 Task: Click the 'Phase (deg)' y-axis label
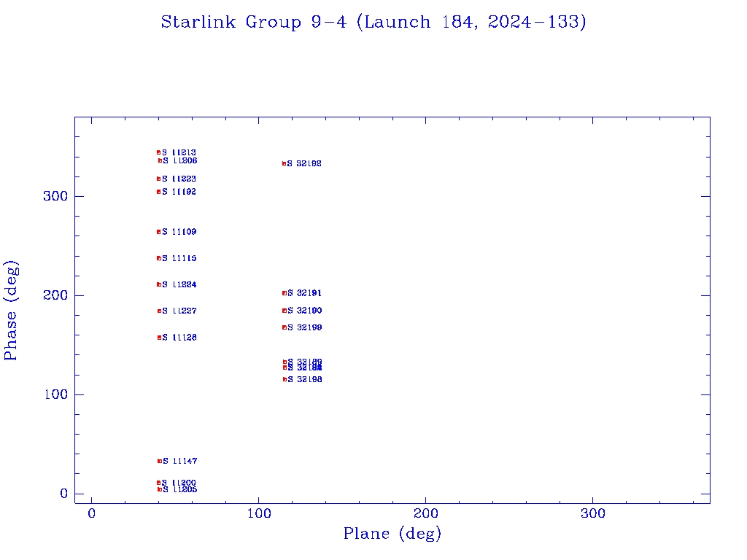point(10,311)
